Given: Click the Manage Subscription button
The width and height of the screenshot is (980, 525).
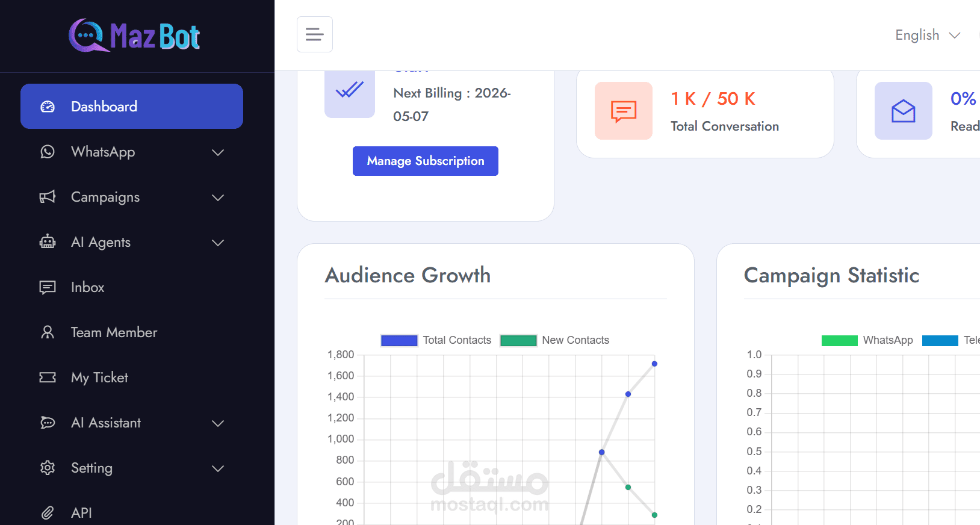Looking at the screenshot, I should 426,161.
